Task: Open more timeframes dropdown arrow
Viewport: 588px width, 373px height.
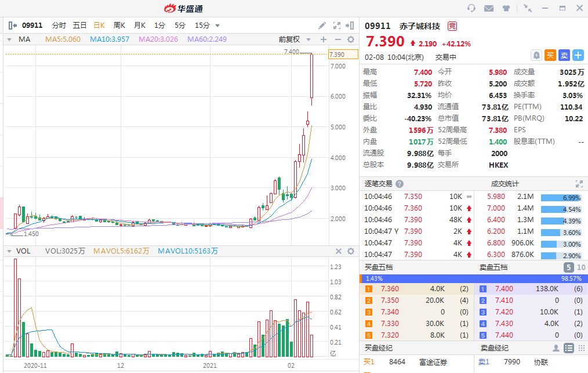Action: [217, 26]
